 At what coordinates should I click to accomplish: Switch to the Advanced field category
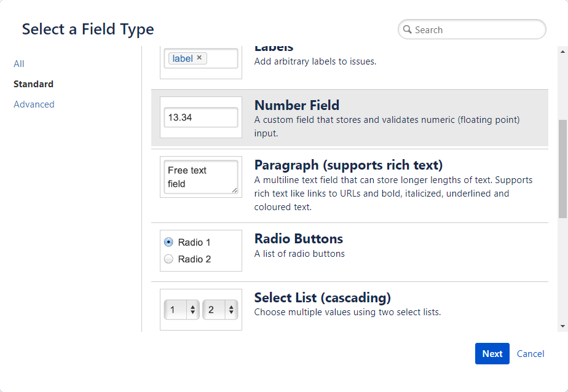[x=34, y=104]
